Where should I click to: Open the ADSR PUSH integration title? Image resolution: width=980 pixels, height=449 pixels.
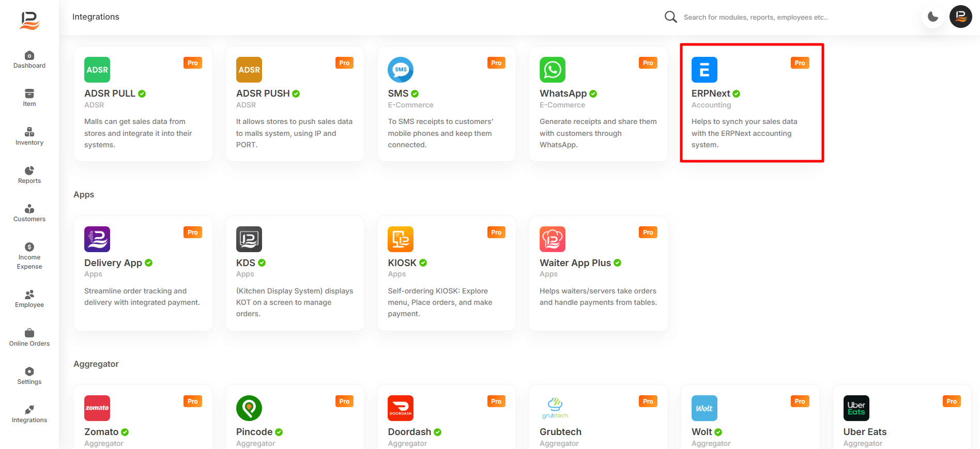click(263, 94)
